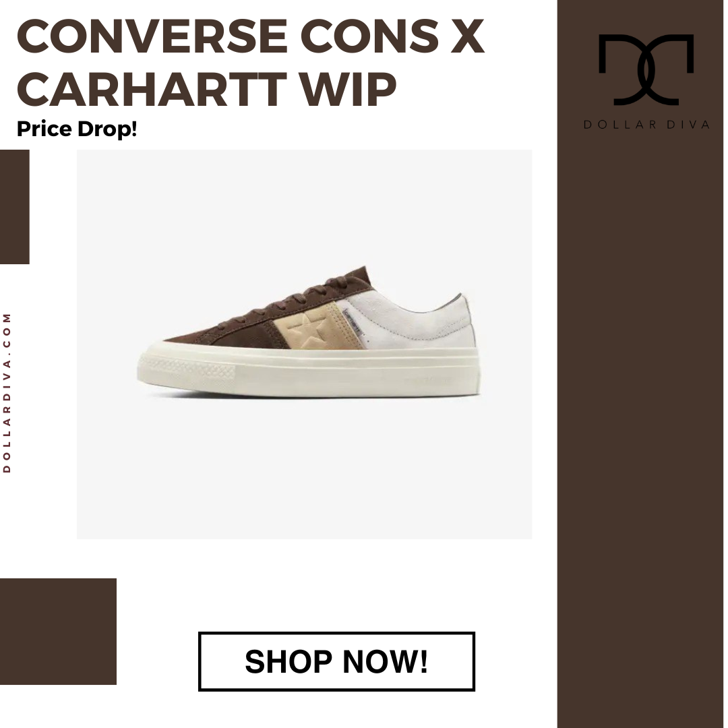This screenshot has height=728, width=728.
Task: Open the vertical dollardiva.com link
Action: (7, 393)
